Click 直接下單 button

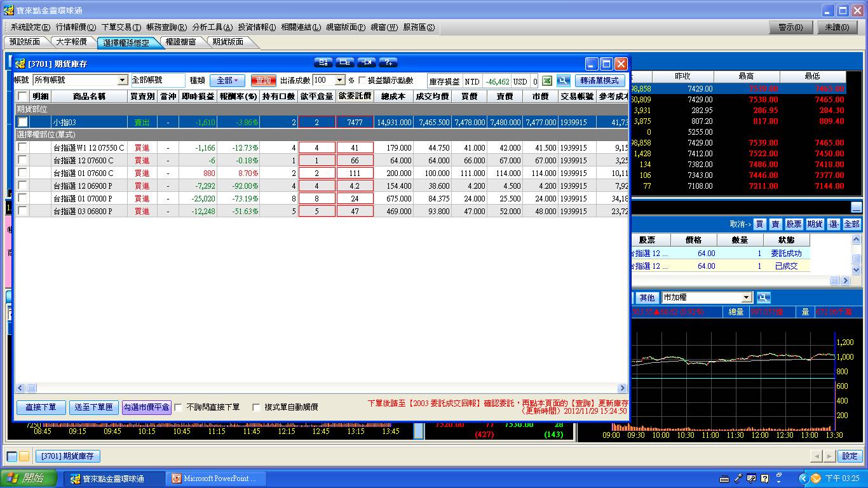pos(41,407)
